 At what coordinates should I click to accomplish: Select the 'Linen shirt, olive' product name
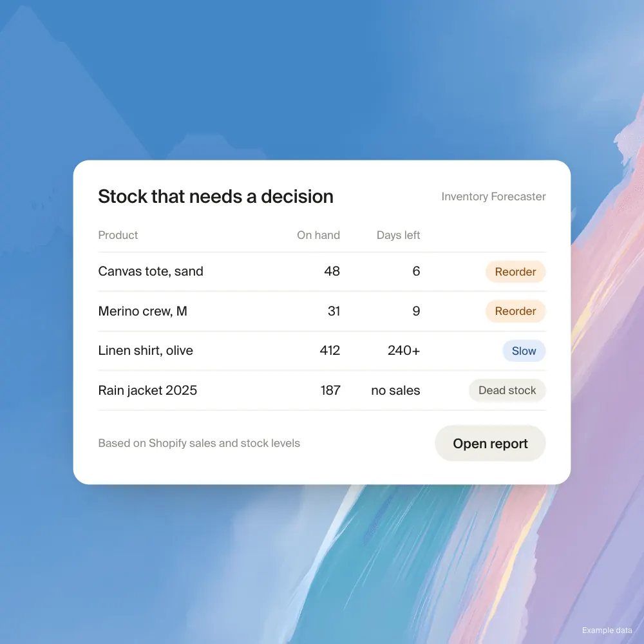(x=146, y=350)
